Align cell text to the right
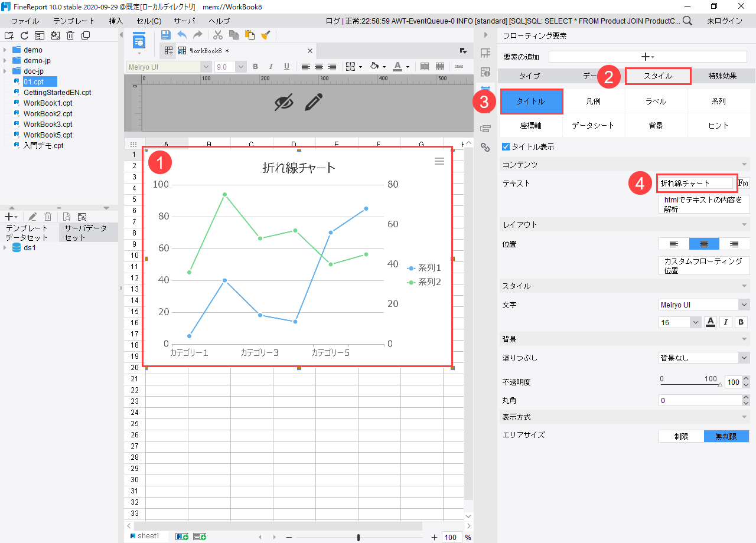 332,67
